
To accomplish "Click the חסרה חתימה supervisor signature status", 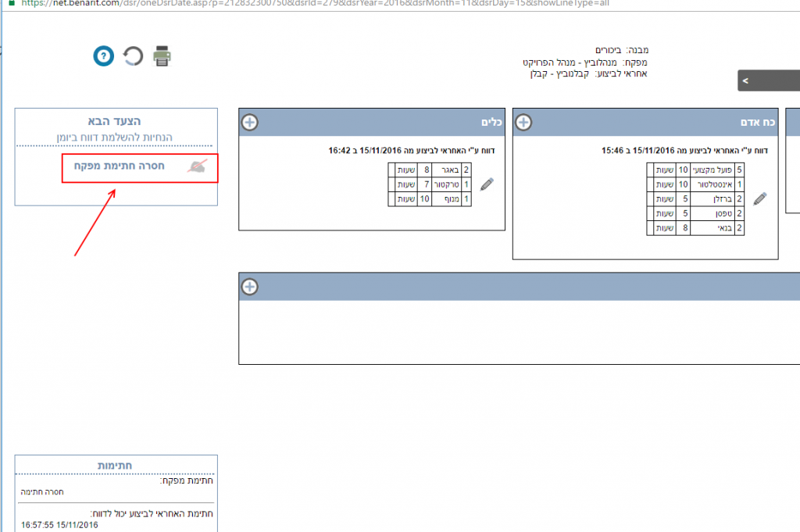I will tap(42, 492).
